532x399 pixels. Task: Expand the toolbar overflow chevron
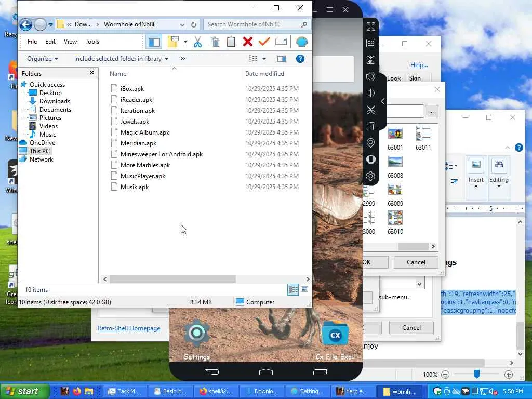pyautogui.click(x=183, y=59)
